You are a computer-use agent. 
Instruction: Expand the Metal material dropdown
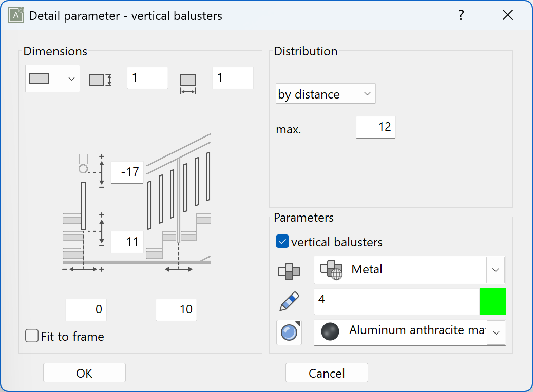point(496,270)
